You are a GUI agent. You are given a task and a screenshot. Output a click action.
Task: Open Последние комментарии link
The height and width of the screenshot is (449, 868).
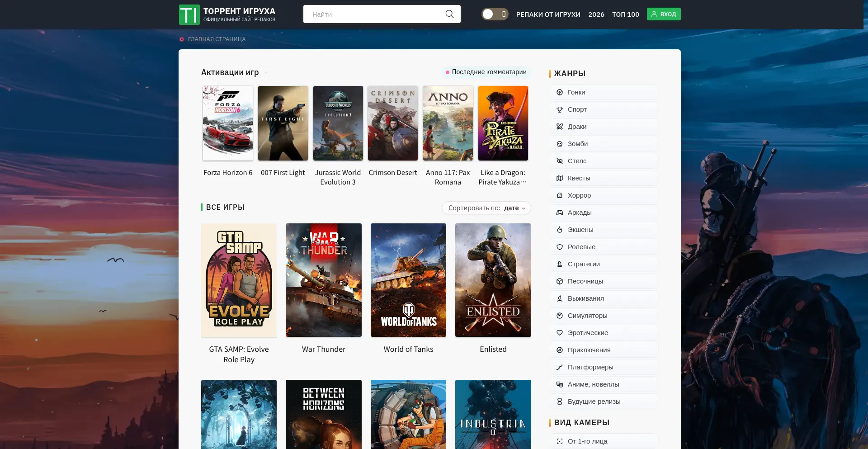click(x=486, y=72)
